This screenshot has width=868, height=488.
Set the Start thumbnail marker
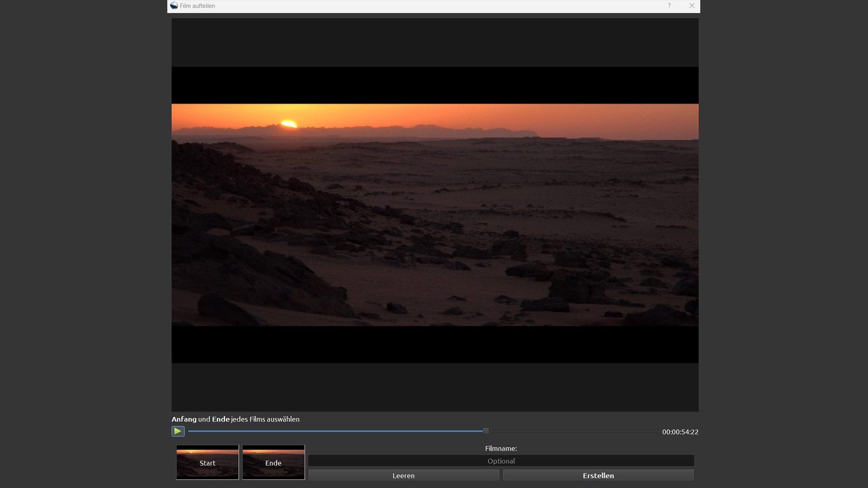[x=208, y=462]
